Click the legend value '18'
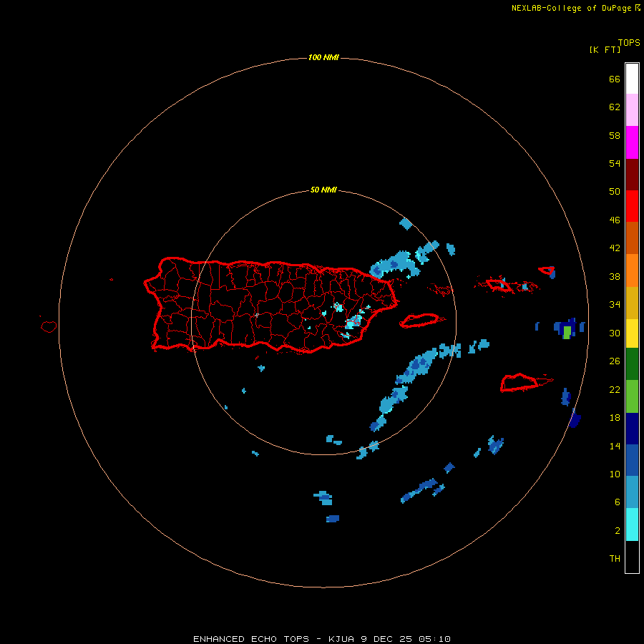Screen dimensions: 644x644 pos(615,418)
